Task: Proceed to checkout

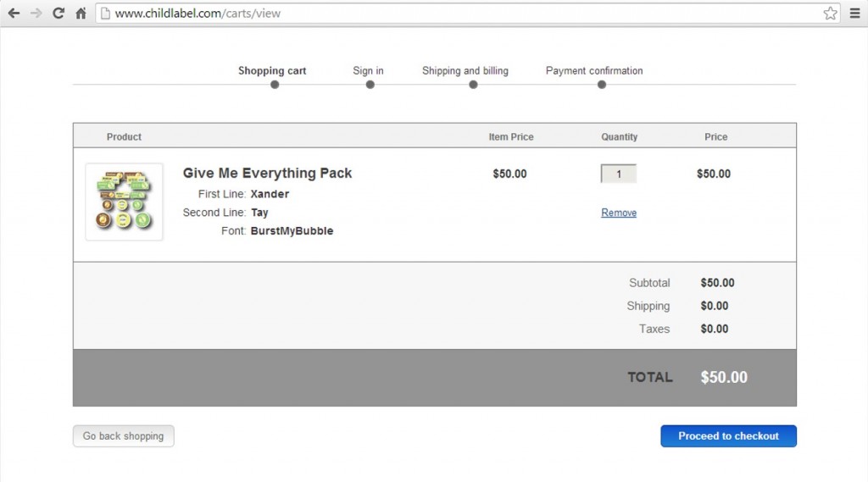Action: (x=728, y=436)
